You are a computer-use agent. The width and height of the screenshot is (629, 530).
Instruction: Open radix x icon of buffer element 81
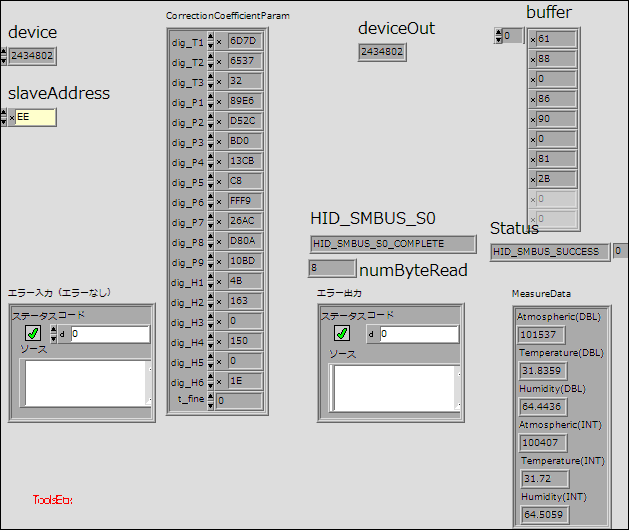(x=533, y=160)
